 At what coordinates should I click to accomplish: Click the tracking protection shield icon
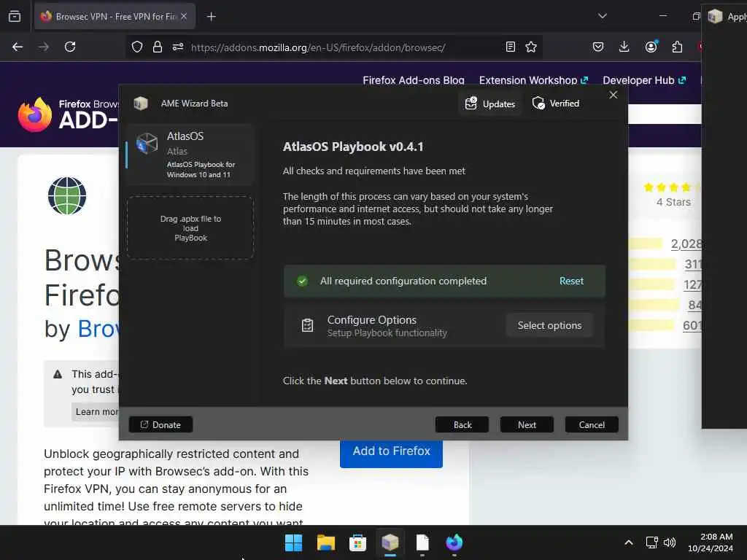coord(137,47)
